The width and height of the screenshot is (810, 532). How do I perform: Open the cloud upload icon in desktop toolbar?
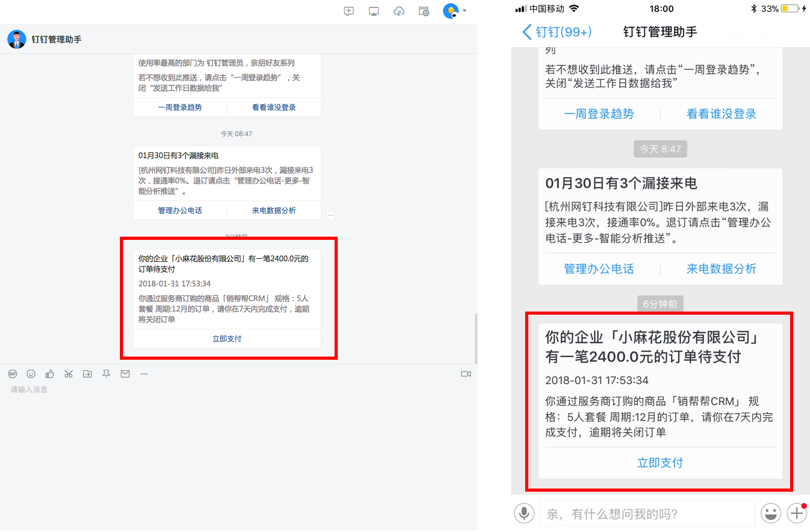click(399, 11)
